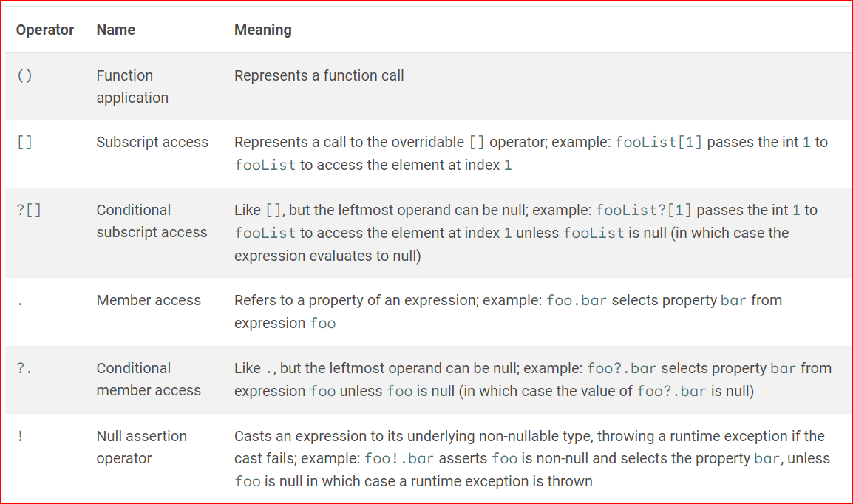Click the Function application name cell

point(132,86)
